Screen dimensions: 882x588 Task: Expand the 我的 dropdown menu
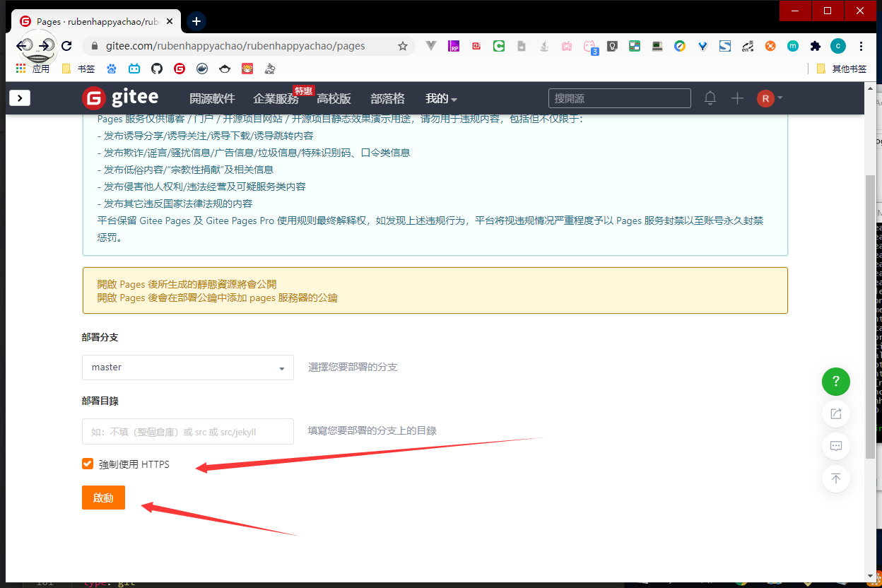(x=441, y=99)
